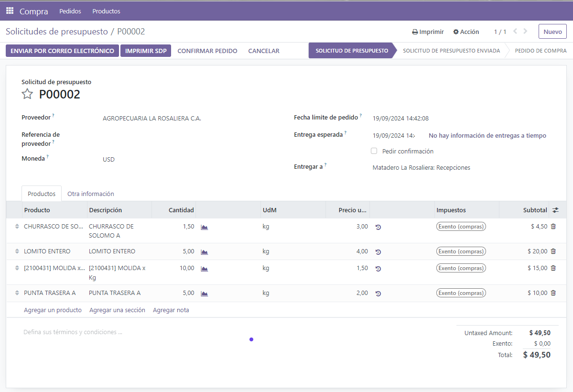Delete the LOMITO ENTERO line
The height and width of the screenshot is (392, 573).
(553, 251)
